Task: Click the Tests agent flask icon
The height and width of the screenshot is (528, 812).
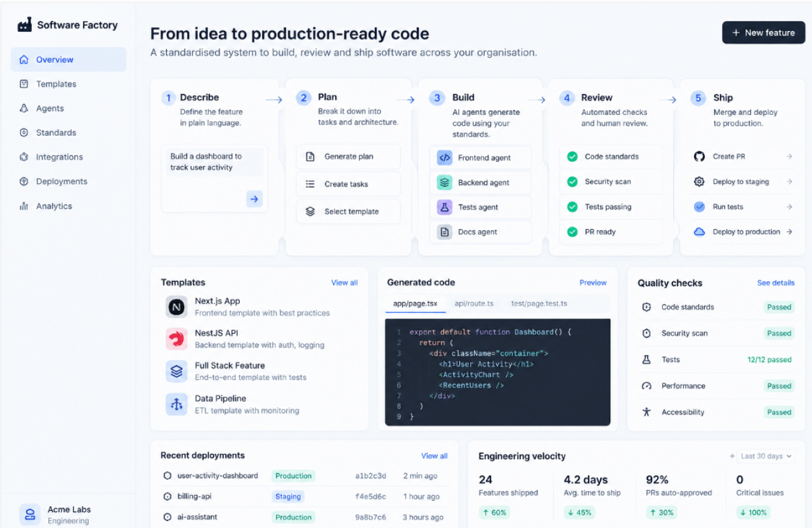Action: pos(445,207)
